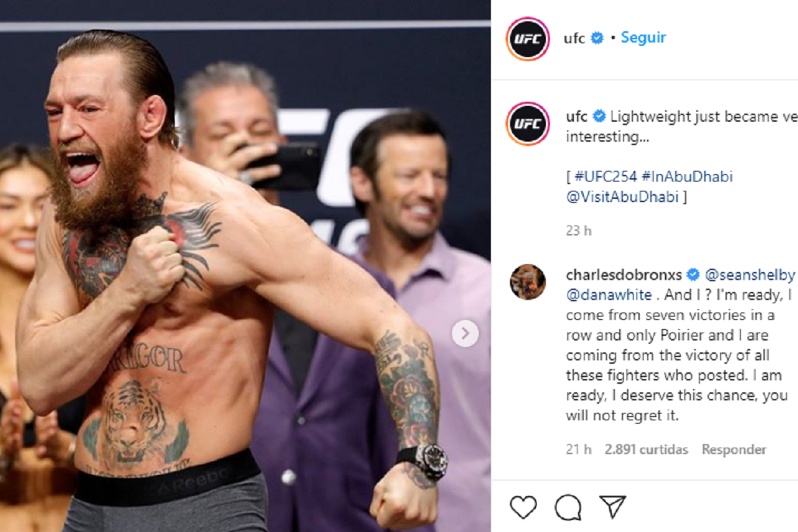Open @danawhite mention in comment
This screenshot has height=532, width=798.
[x=604, y=295]
